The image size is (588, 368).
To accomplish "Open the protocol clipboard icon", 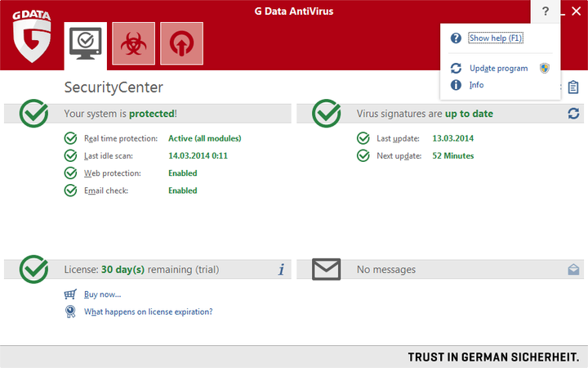I will [x=573, y=88].
